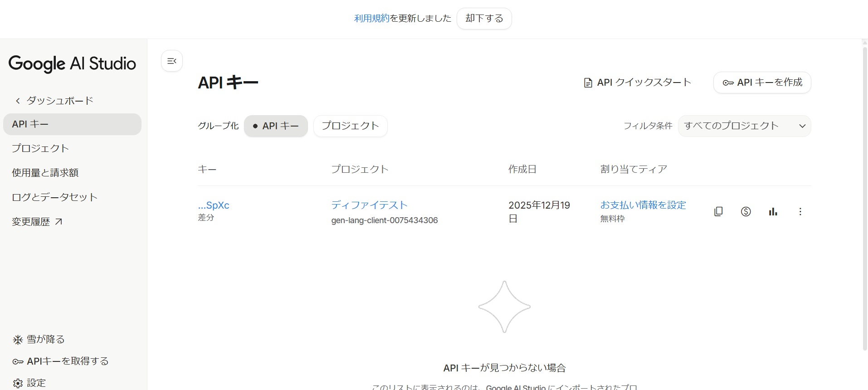
Task: Open ログとデータセット sidebar item
Action: (x=54, y=197)
